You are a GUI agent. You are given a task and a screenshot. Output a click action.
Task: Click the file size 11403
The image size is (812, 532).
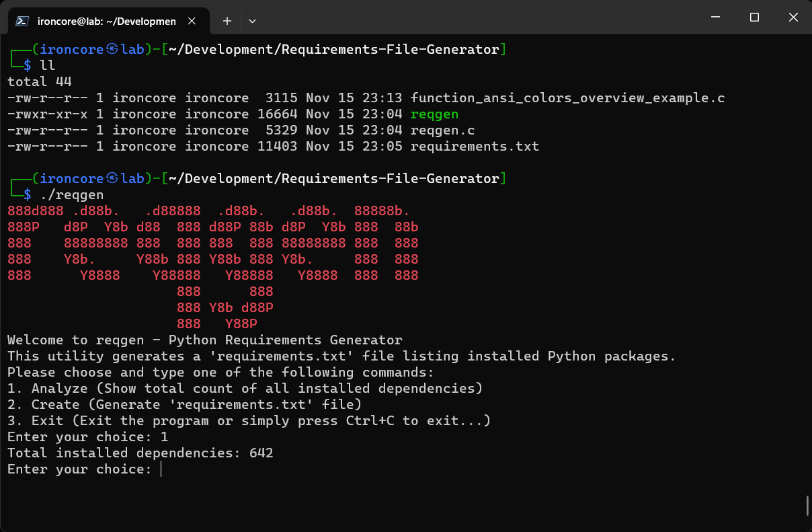pos(278,147)
